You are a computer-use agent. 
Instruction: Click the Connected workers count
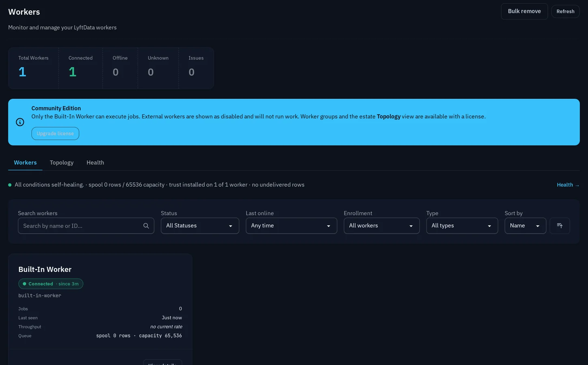[x=73, y=72]
